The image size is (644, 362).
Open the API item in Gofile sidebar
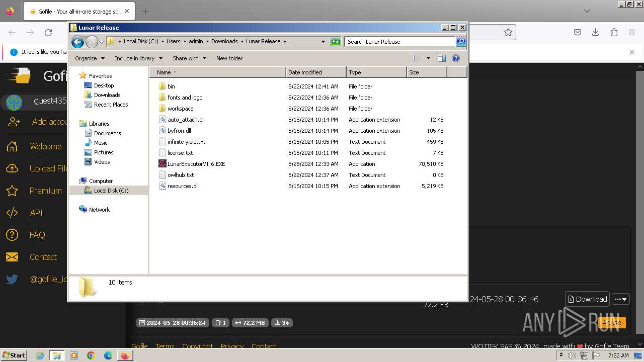point(36,213)
